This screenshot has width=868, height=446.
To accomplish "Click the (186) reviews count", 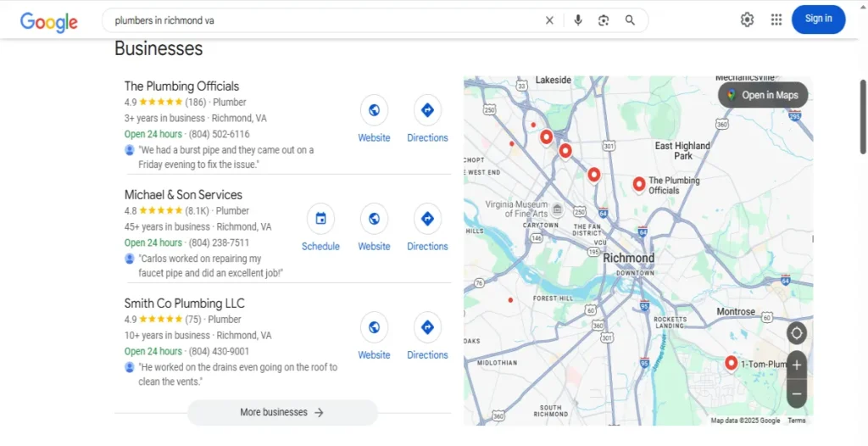I will click(x=196, y=102).
